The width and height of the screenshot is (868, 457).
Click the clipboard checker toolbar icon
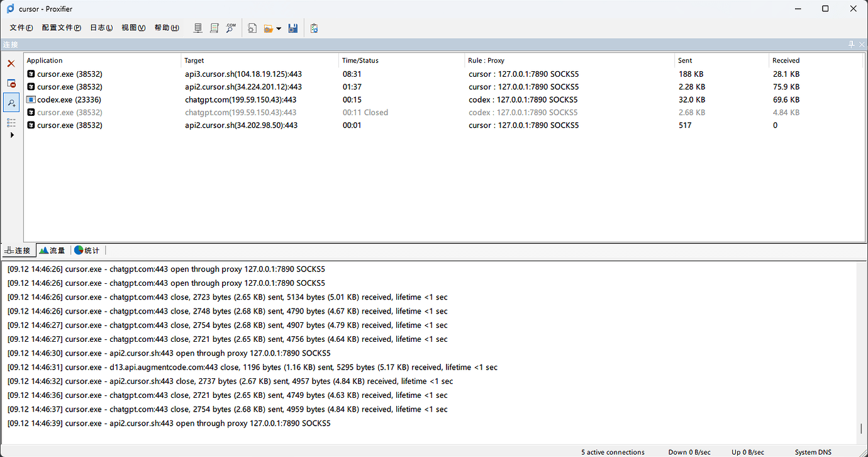coord(314,28)
